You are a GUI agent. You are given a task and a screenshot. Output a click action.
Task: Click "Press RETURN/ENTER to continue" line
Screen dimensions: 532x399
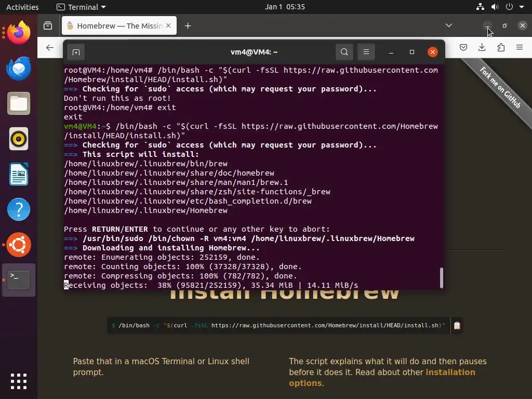[x=197, y=229]
